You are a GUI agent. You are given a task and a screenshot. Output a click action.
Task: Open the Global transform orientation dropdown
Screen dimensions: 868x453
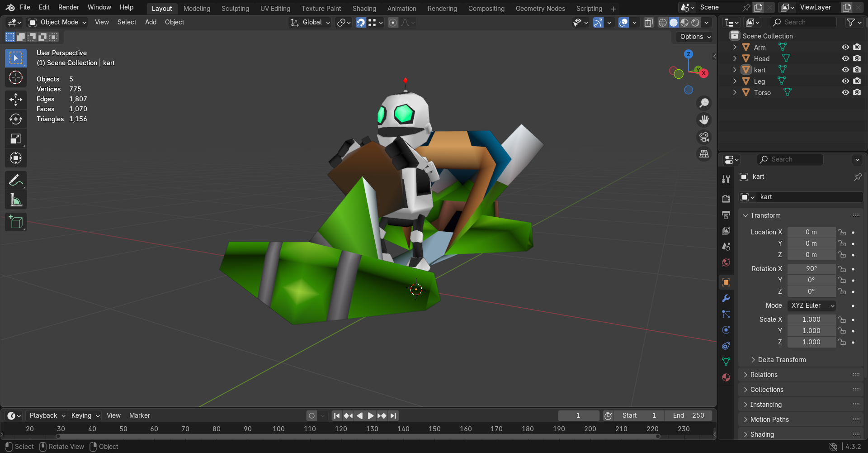pyautogui.click(x=310, y=22)
